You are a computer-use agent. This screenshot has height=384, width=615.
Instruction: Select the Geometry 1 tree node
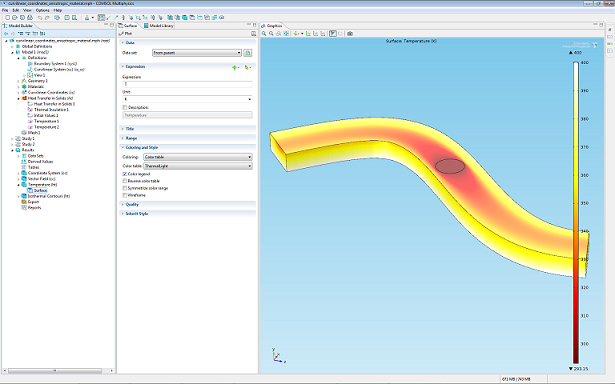click(37, 81)
